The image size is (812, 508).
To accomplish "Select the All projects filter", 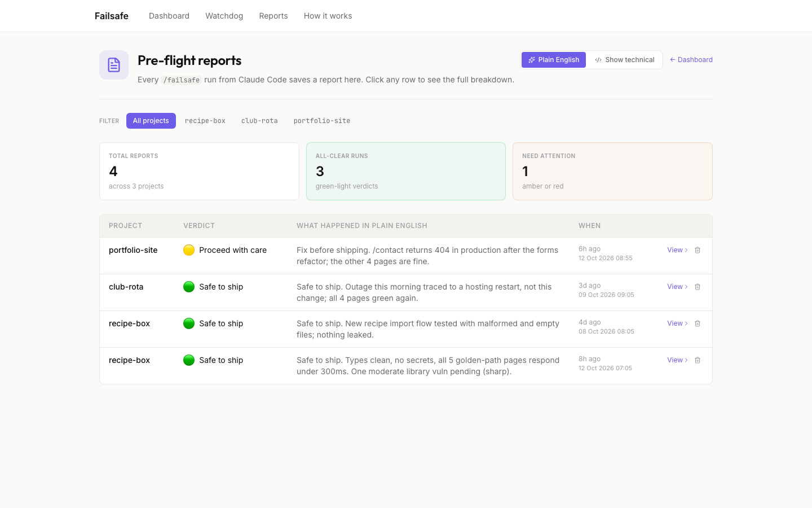I will [x=151, y=121].
